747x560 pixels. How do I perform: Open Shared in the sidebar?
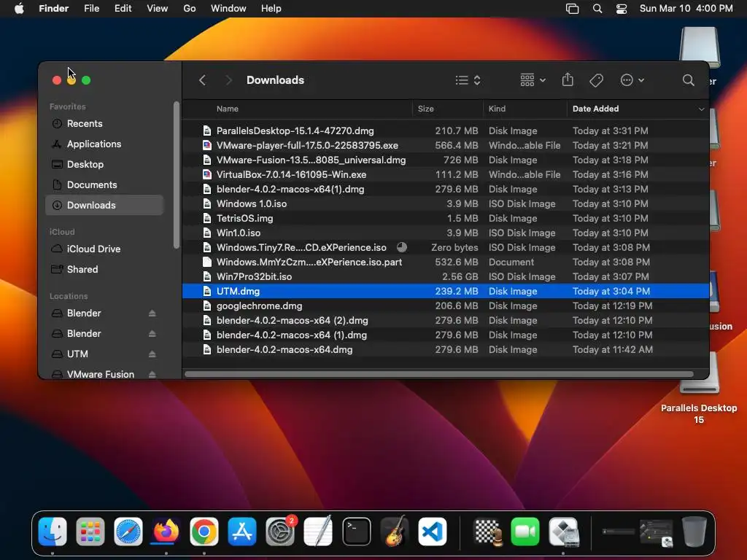[104, 270]
